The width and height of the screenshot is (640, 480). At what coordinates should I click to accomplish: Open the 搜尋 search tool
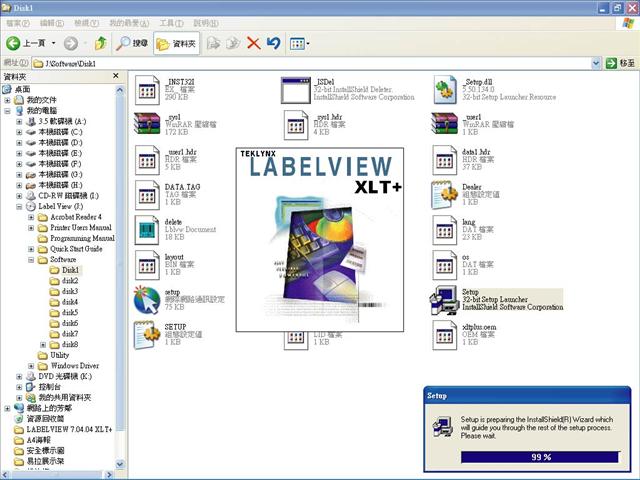131,43
